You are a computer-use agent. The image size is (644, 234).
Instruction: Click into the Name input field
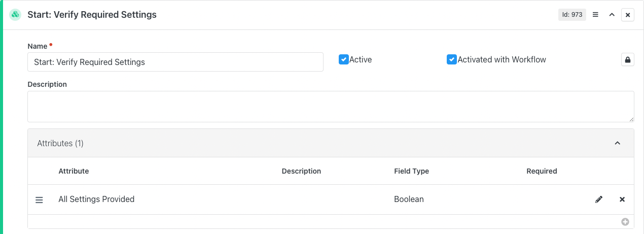(175, 62)
